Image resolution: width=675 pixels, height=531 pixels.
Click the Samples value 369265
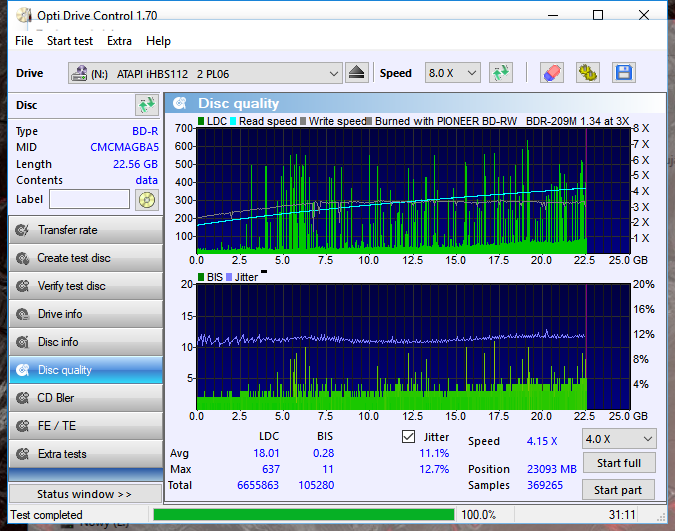point(545,485)
